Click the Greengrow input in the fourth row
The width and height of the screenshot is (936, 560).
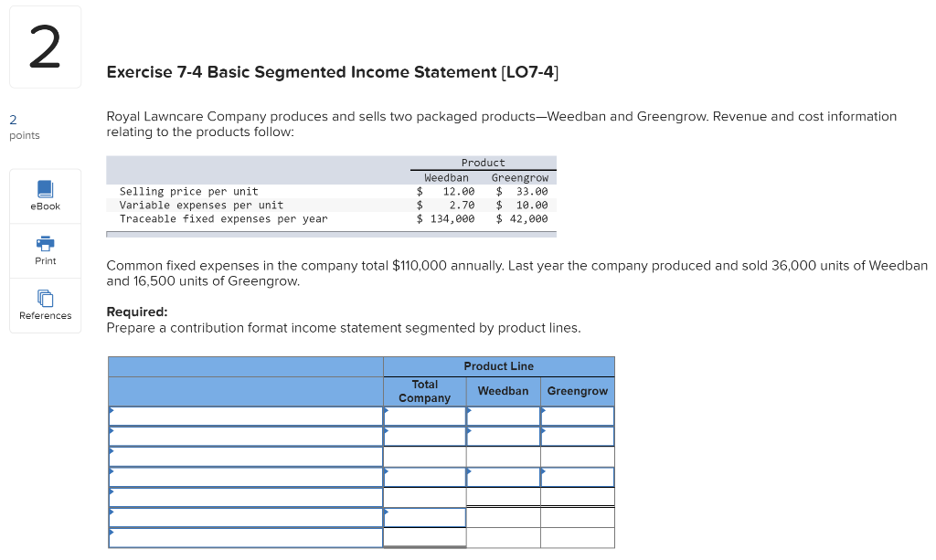577,476
